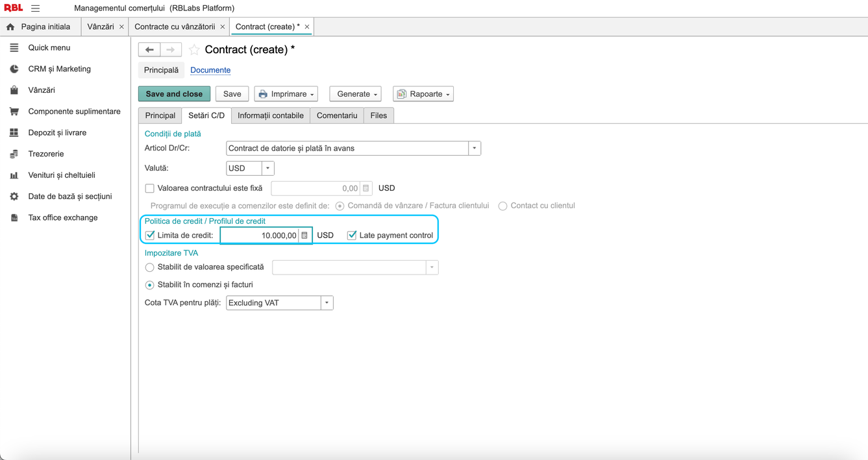
Task: Click the RBL logo
Action: click(13, 8)
